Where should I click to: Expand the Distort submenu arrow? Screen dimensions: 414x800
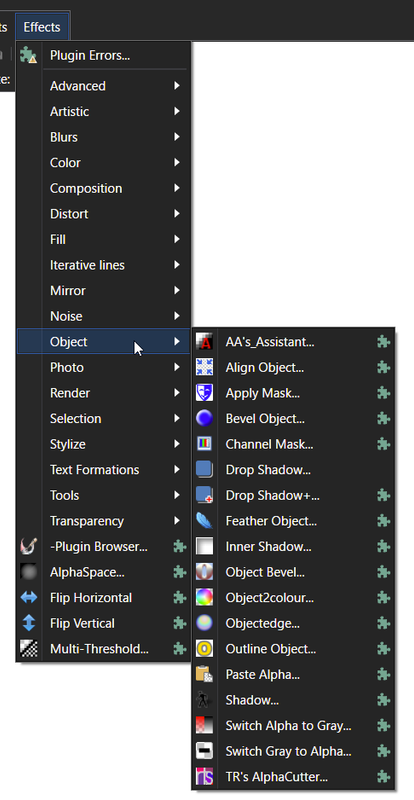coord(177,214)
